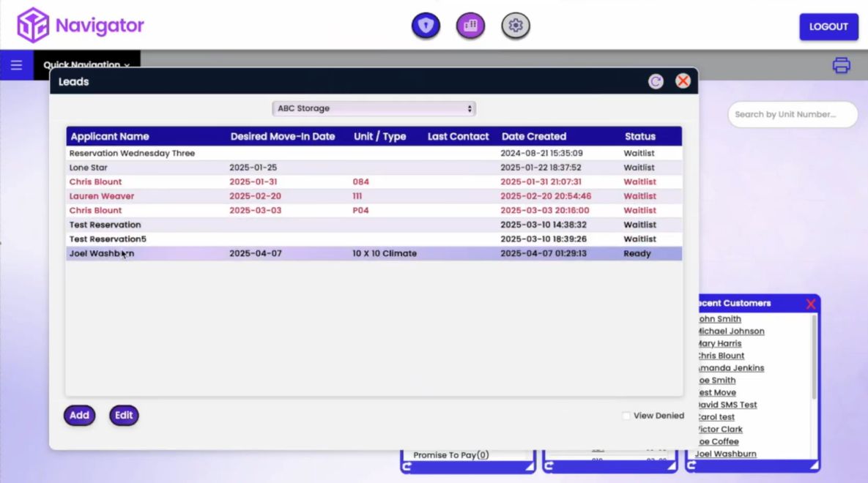Open Joe Coffee in Recent Customers
Screen dimensions: 868x483
click(717, 441)
